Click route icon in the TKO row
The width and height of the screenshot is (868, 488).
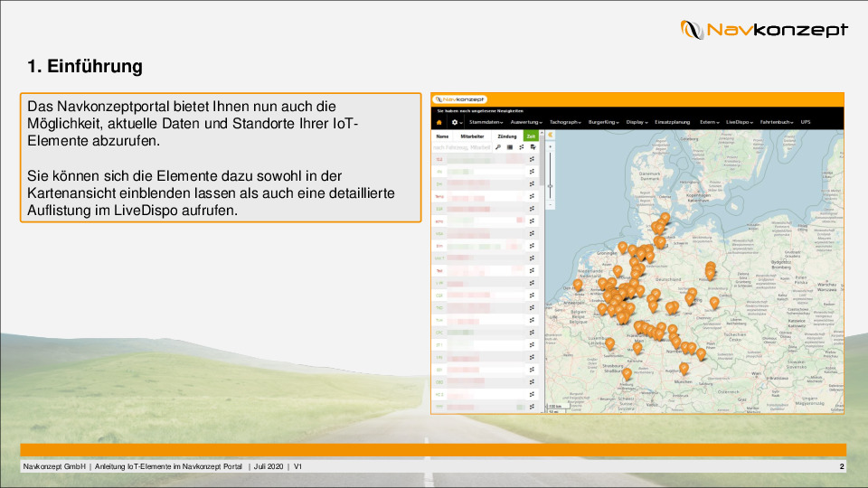pyautogui.click(x=532, y=307)
